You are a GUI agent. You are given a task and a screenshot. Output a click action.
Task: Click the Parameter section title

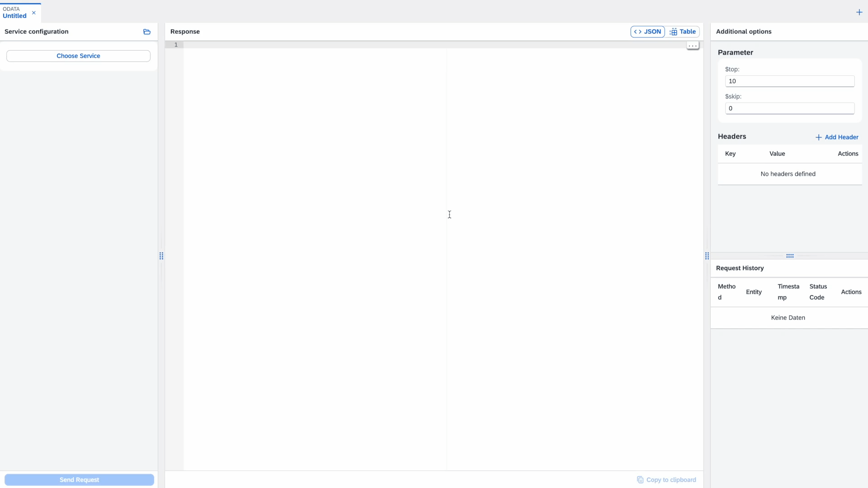736,52
